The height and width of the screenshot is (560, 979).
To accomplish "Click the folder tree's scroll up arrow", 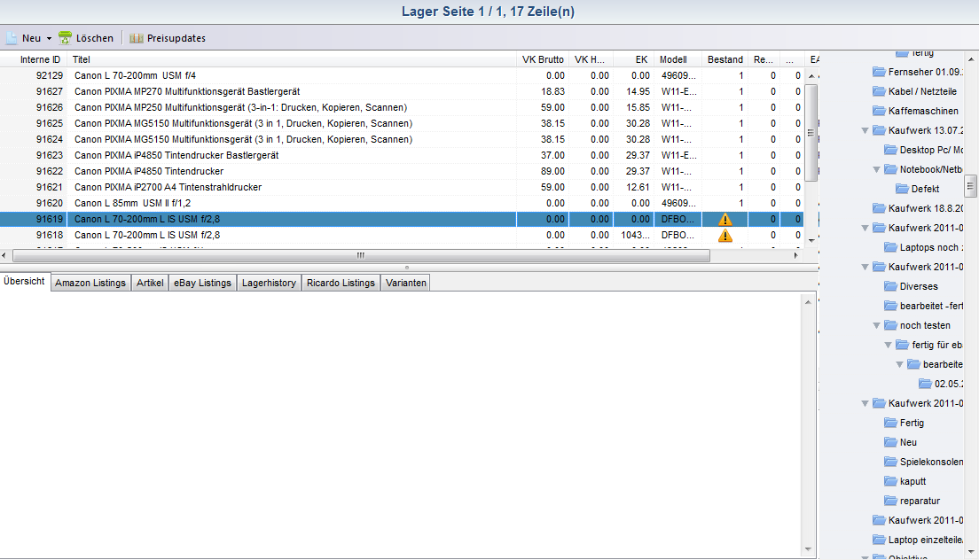I will point(971,58).
